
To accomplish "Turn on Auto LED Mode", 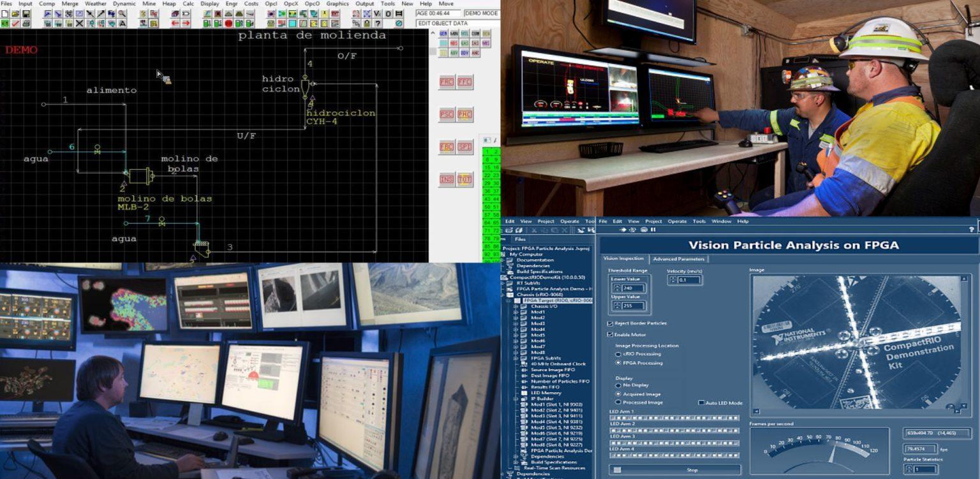I will point(701,402).
